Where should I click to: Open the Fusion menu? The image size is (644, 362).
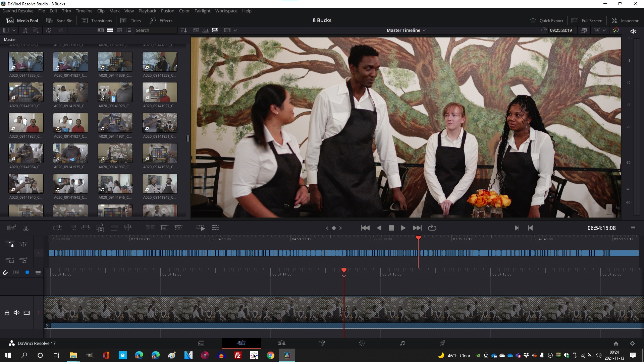[x=167, y=11]
